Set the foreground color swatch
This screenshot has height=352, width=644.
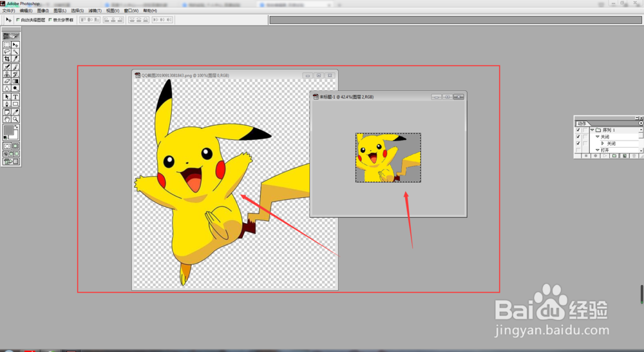point(8,130)
